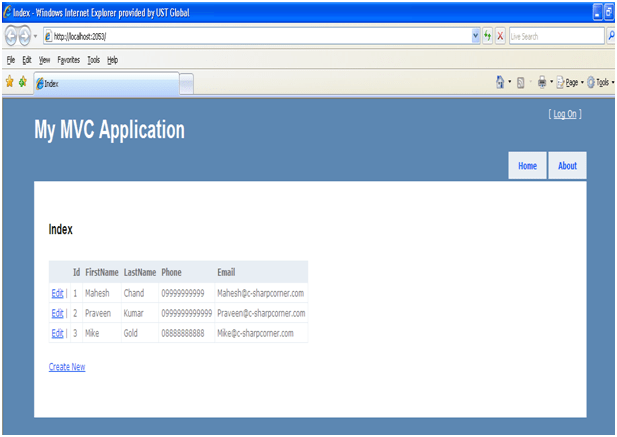Click the browser Back arrow button
This screenshot has height=437, width=617.
11,35
